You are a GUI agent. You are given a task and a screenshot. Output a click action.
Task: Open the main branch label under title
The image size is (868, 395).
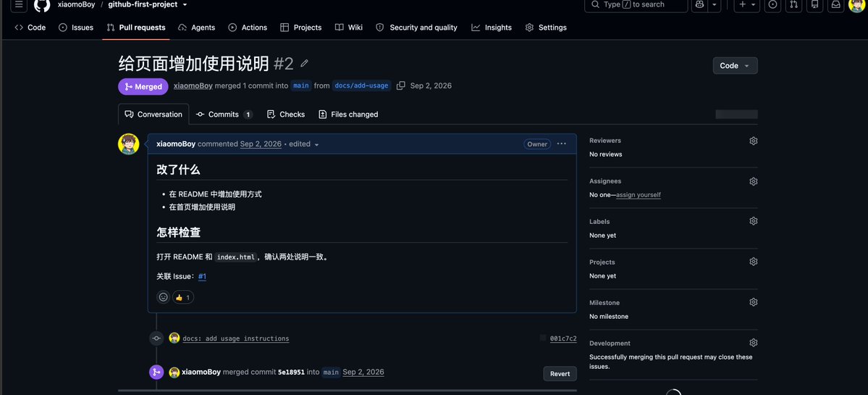click(x=301, y=86)
